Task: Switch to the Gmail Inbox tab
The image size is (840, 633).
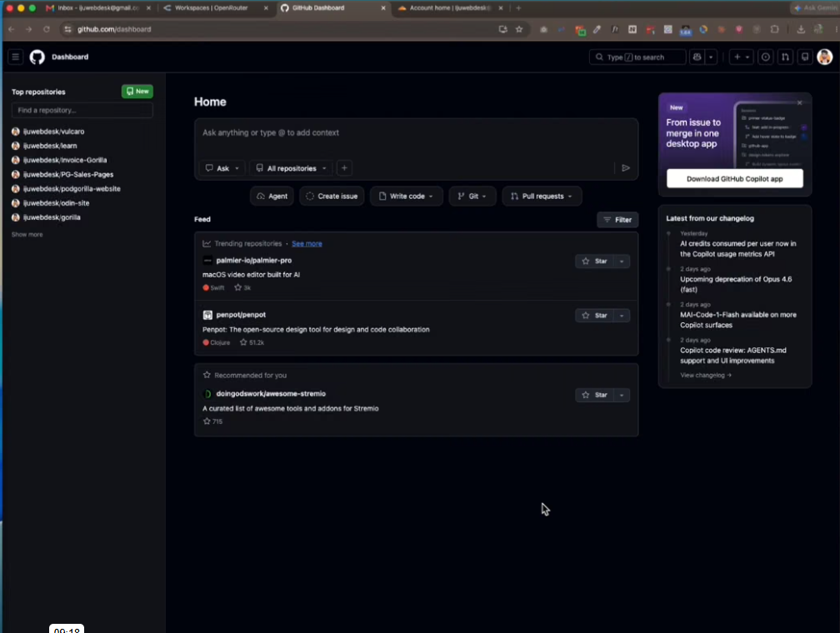Action: click(x=98, y=8)
